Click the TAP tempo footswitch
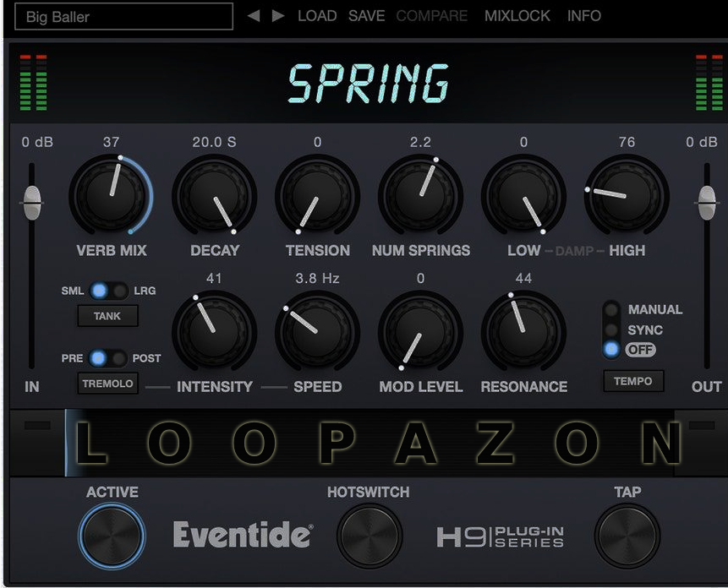The image size is (728, 588). (x=627, y=536)
